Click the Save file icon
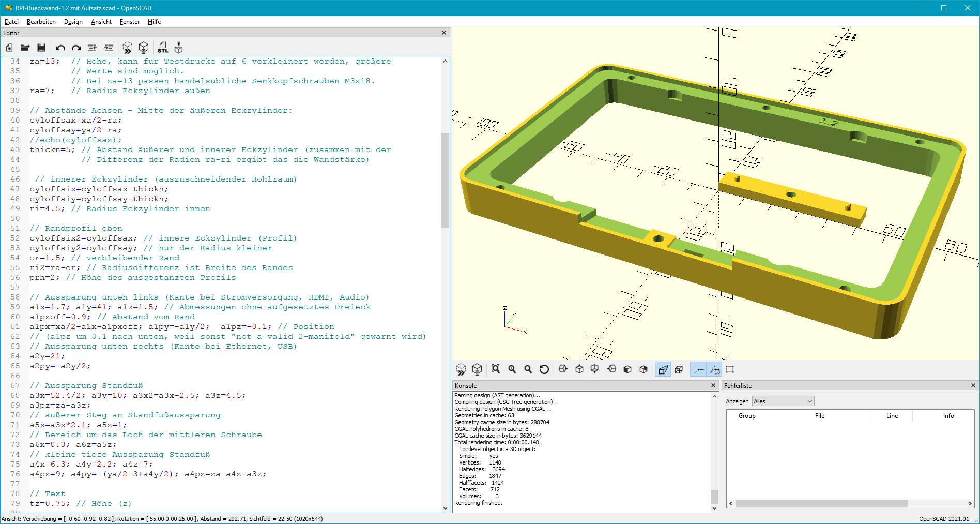Screen dimensions: 980x524 pyautogui.click(x=41, y=48)
